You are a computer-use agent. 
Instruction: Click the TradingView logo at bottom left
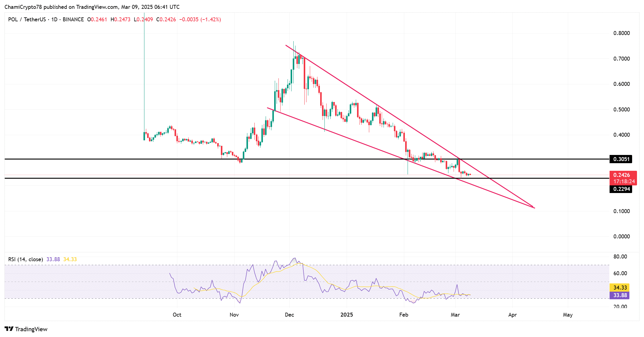pyautogui.click(x=26, y=329)
